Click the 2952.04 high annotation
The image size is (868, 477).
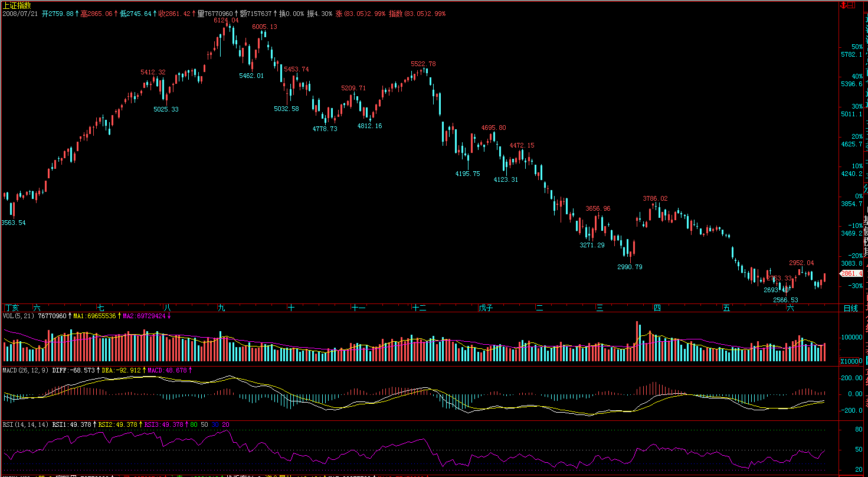pyautogui.click(x=801, y=263)
